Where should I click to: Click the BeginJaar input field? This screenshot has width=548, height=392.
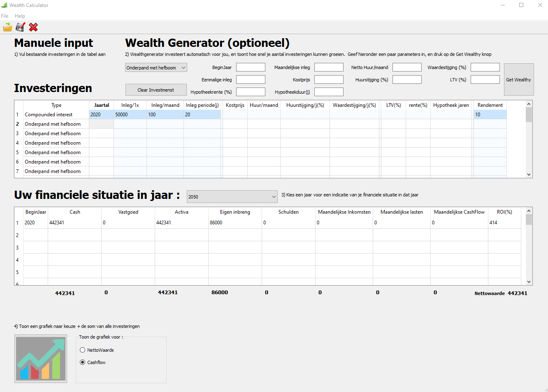pyautogui.click(x=251, y=67)
